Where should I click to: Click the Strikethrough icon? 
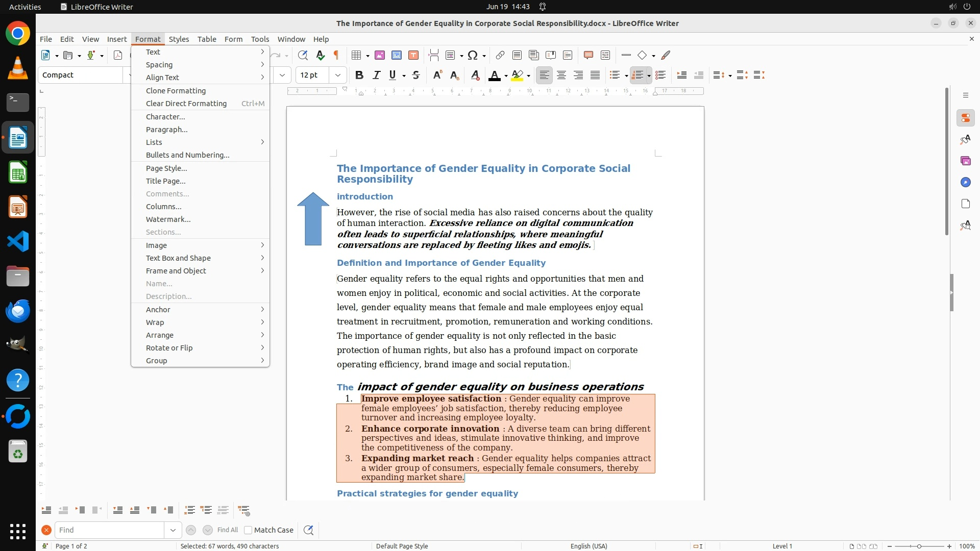click(416, 75)
